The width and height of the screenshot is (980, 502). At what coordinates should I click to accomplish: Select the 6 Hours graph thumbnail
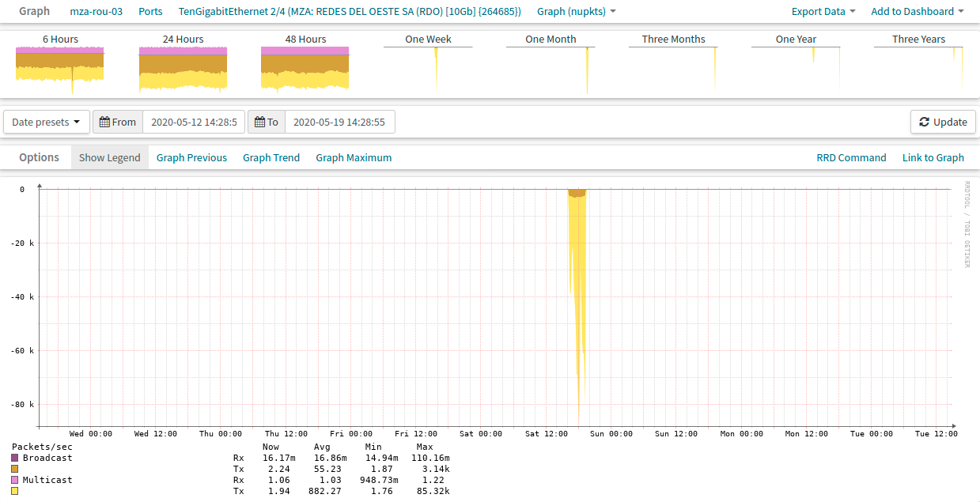pos(60,67)
